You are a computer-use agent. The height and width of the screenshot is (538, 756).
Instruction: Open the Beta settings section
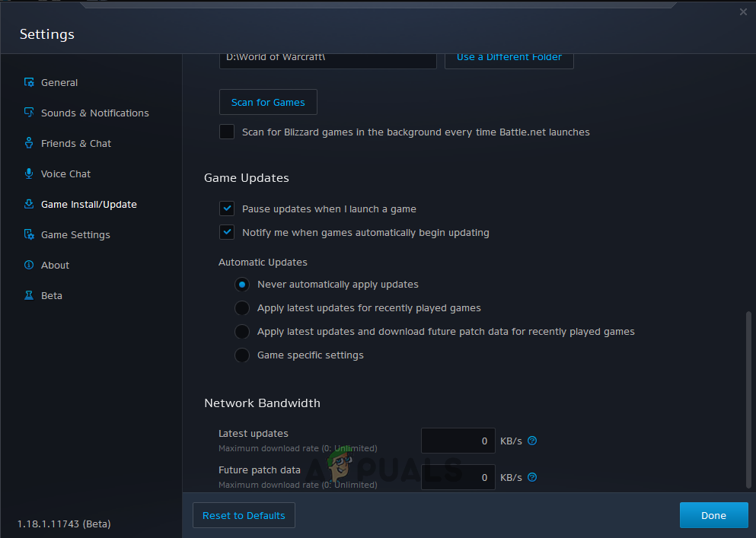click(52, 295)
